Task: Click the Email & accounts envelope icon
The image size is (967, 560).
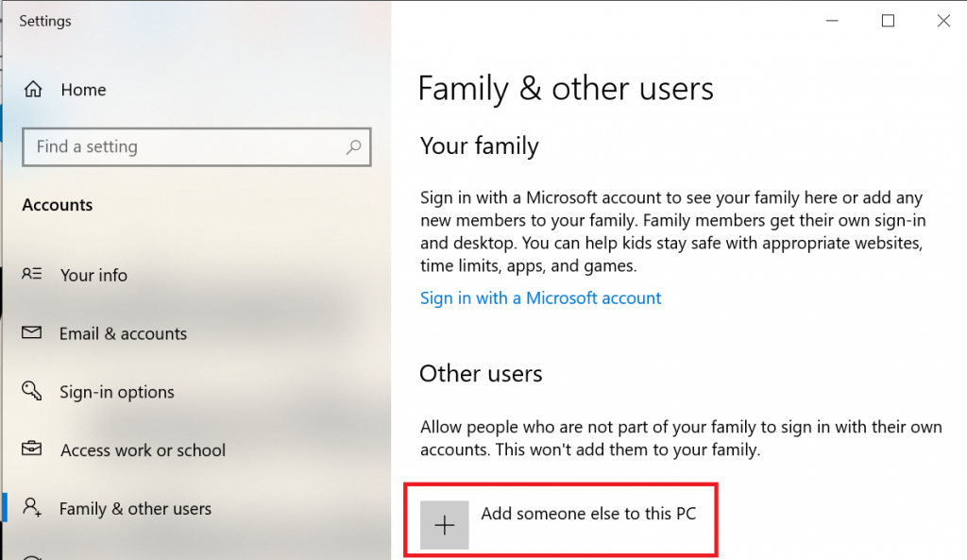Action: 31,332
